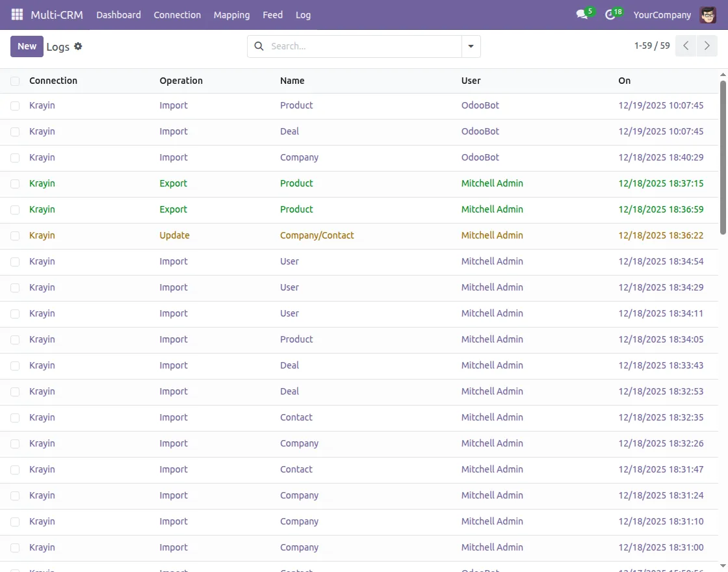Screen dimensions: 728x572
Task: Check the checkbox on the Export Product row
Action: click(14, 183)
